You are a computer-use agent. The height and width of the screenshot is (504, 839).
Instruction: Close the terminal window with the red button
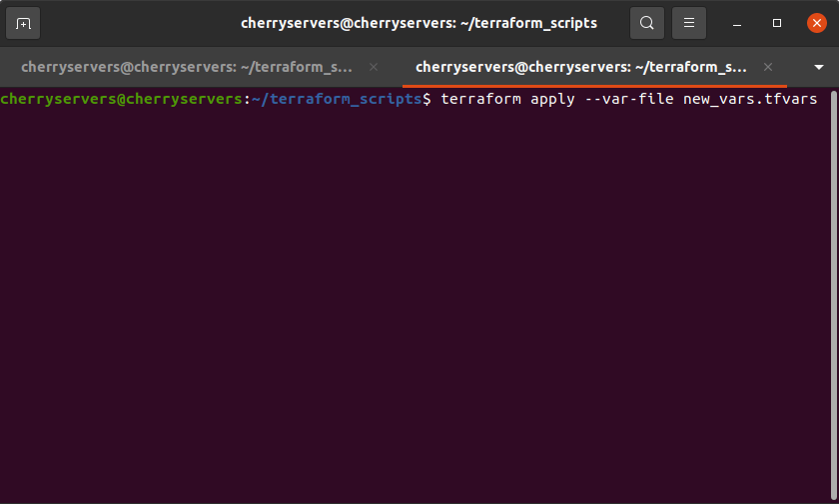tap(816, 23)
